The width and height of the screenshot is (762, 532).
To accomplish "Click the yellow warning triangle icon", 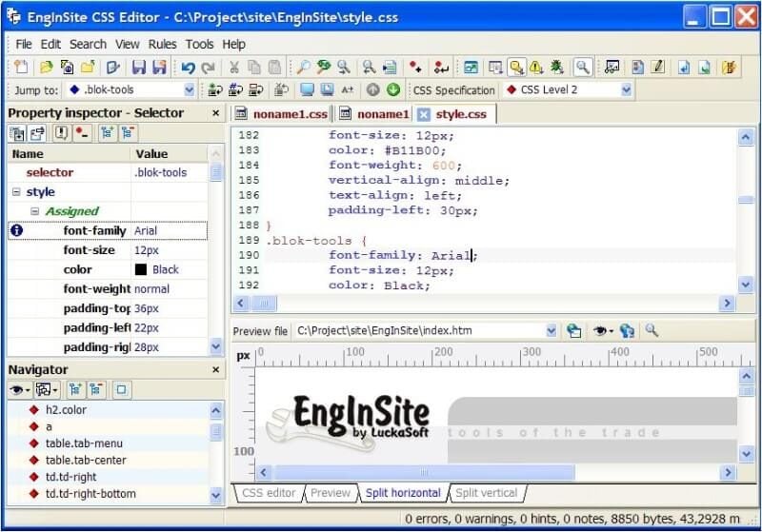I will coord(536,67).
